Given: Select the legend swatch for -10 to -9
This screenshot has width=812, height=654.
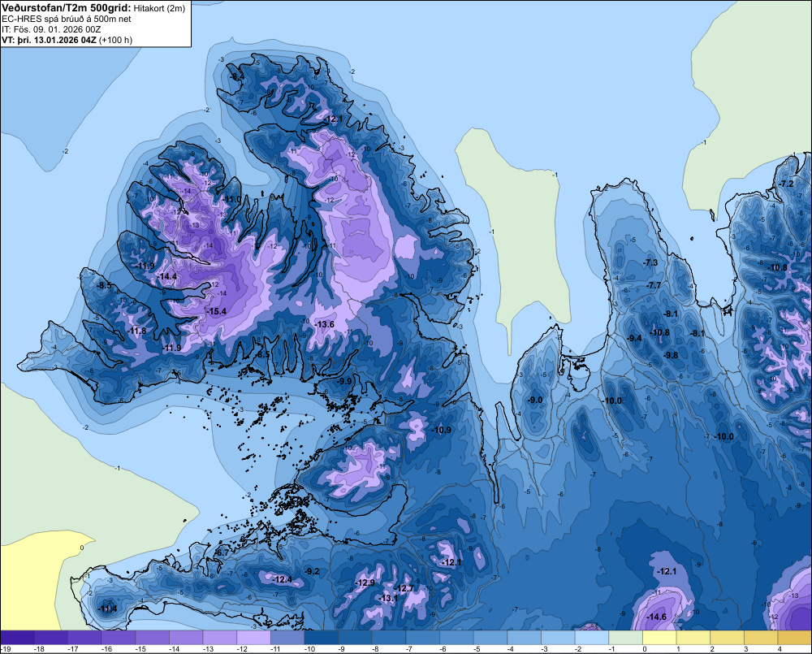Looking at the screenshot, I should tap(322, 638).
